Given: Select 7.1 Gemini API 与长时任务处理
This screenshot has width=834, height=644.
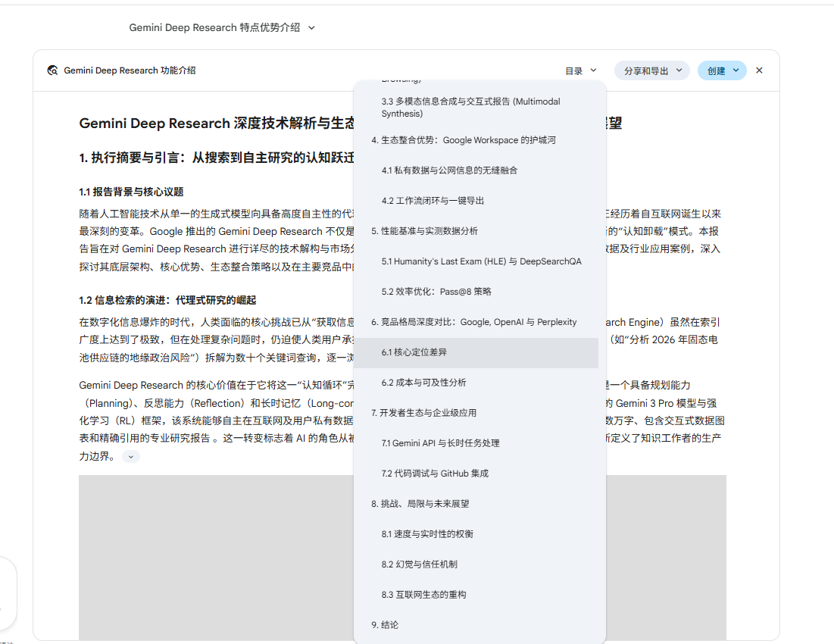Looking at the screenshot, I should pyautogui.click(x=476, y=443).
